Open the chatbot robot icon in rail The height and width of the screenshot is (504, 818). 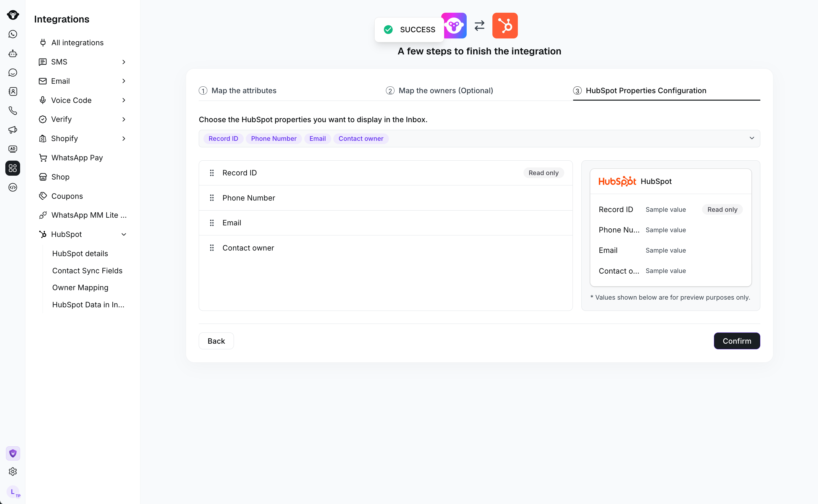13,53
